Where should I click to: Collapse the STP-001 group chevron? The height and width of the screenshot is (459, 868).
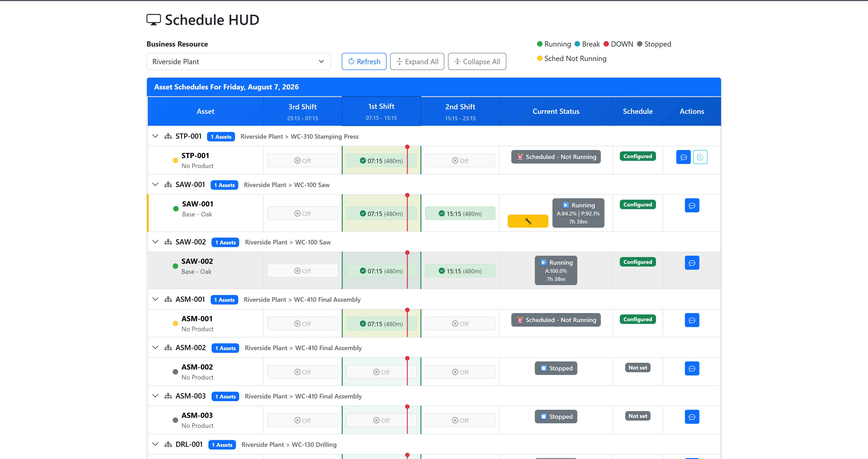[155, 136]
